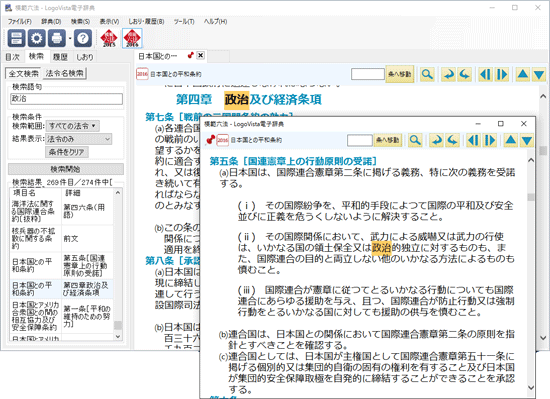
Task: Open the ツール(T) menu
Action: [184, 21]
